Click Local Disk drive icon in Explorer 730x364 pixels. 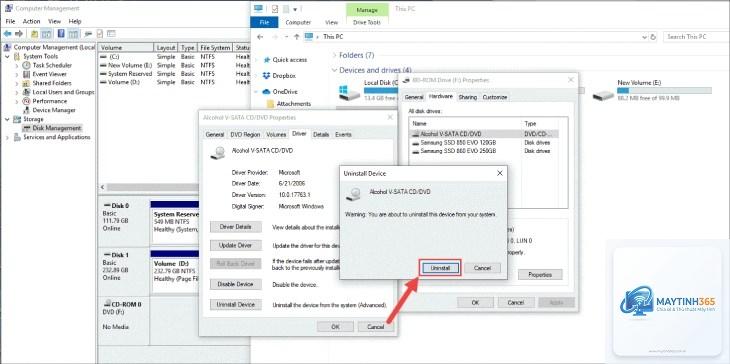coord(349,92)
